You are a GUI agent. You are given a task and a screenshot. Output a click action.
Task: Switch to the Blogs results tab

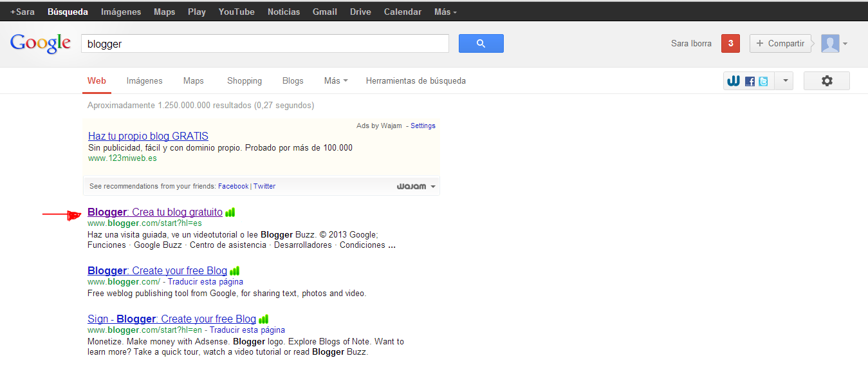[x=293, y=80]
